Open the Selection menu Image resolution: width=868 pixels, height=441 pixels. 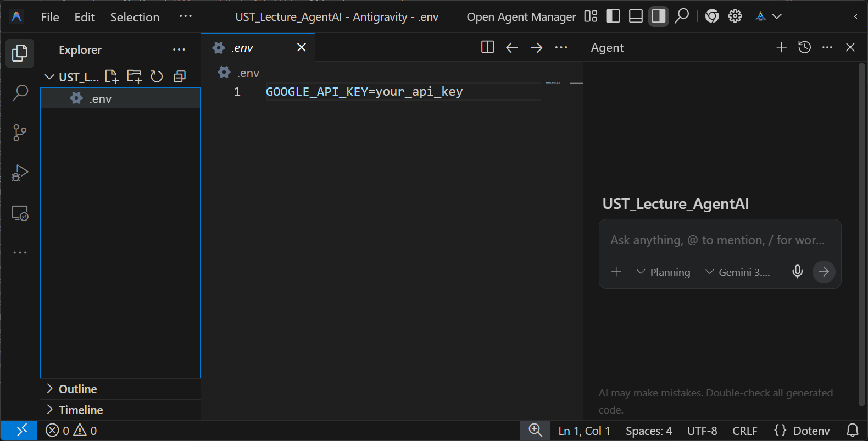(135, 17)
